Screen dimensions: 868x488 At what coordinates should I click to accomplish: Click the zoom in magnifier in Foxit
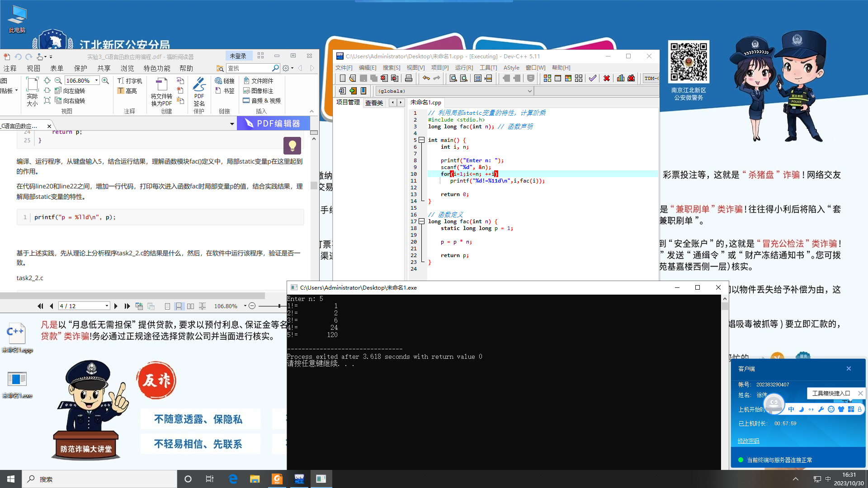coord(105,80)
